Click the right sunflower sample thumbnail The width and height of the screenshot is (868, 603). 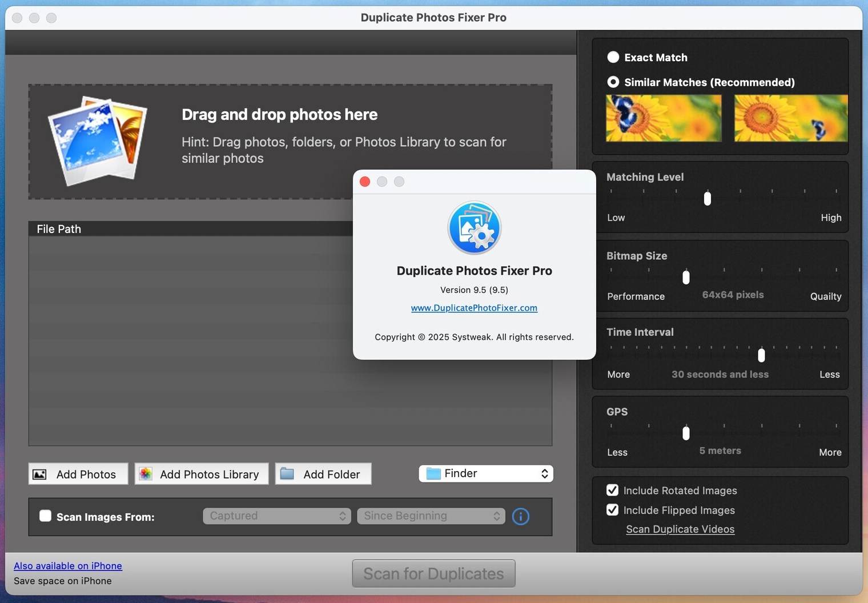point(790,118)
